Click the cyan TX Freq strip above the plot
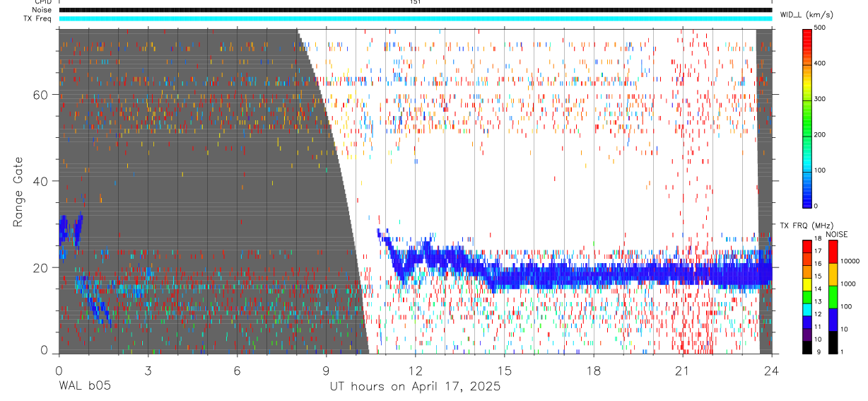The image size is (868, 401). click(x=416, y=18)
